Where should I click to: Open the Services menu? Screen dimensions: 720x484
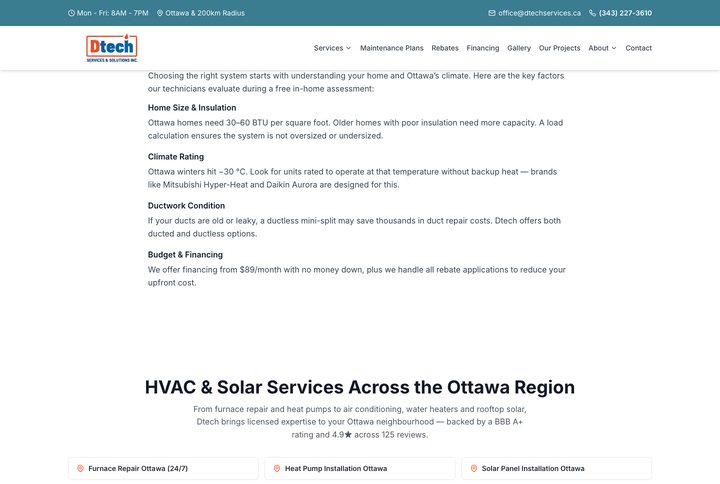point(332,48)
